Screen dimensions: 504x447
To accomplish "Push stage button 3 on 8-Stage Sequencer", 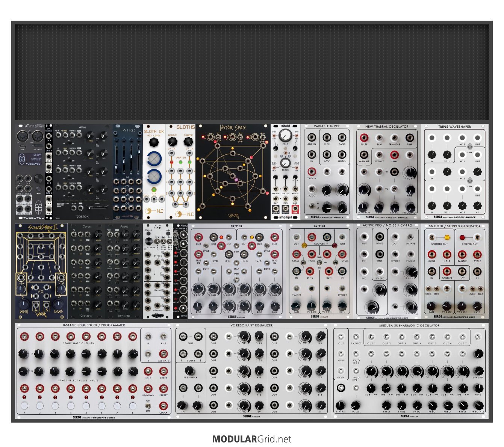I will 55,406.
